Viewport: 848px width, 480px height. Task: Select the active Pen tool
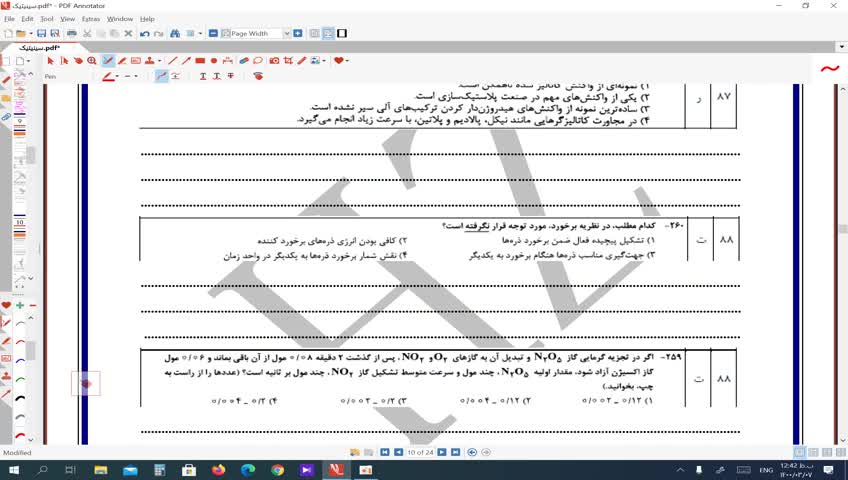pos(108,61)
